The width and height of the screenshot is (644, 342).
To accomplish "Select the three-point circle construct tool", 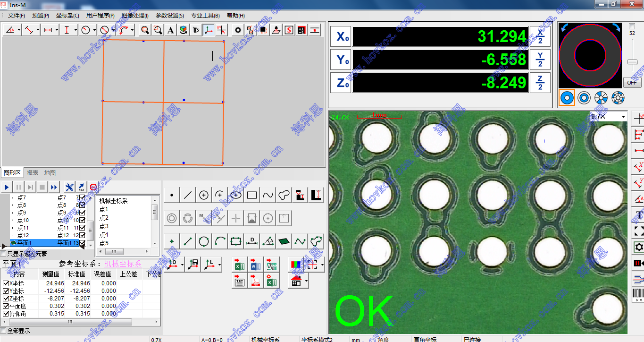I will click(204, 241).
